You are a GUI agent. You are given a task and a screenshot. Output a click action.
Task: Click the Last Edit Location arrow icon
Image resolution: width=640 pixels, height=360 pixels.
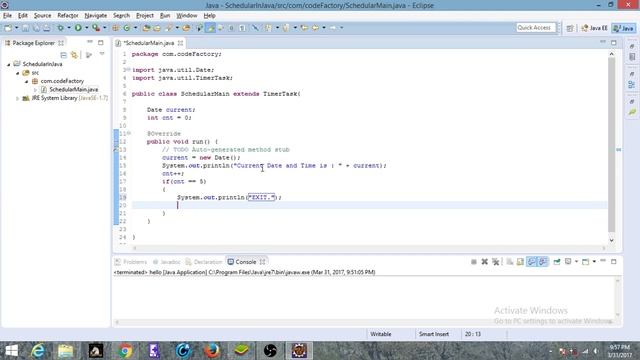pos(304,28)
